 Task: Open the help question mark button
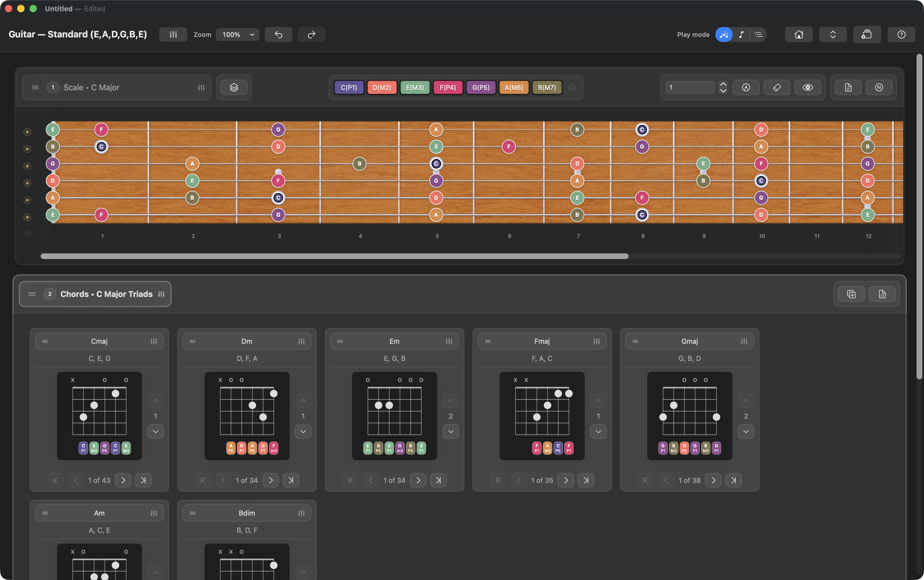(901, 35)
